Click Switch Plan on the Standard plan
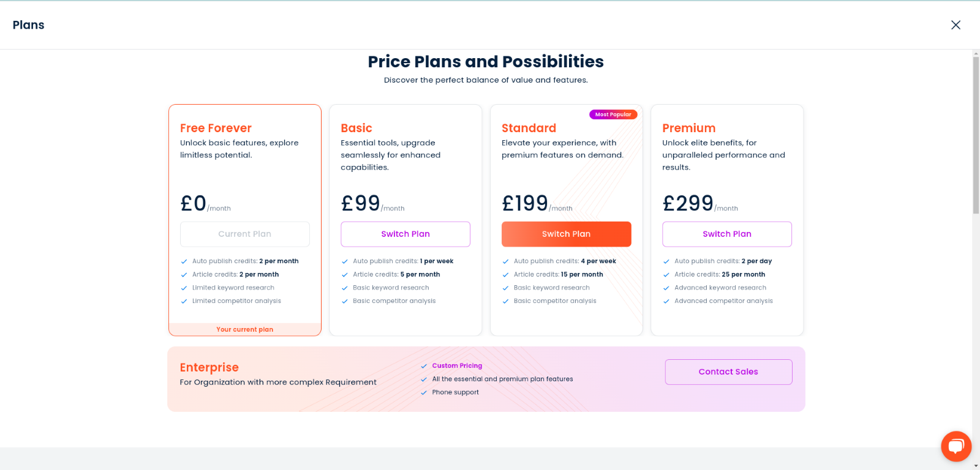The height and width of the screenshot is (470, 980). click(x=566, y=234)
